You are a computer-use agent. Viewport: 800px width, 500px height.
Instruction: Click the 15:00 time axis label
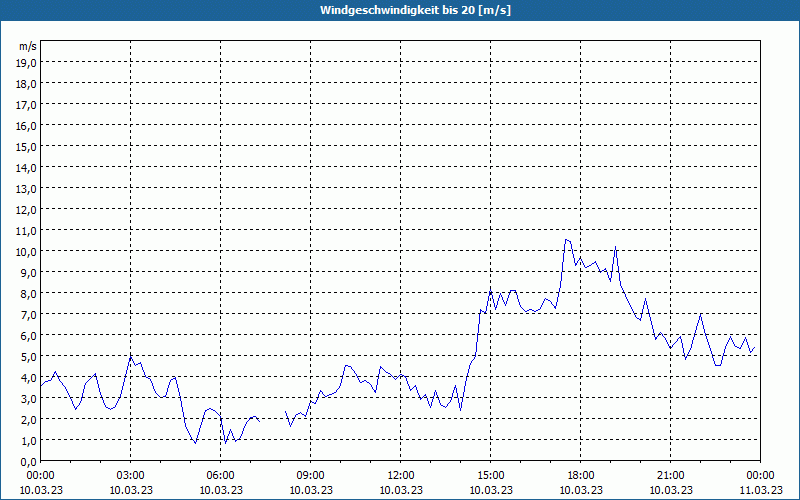coord(490,475)
